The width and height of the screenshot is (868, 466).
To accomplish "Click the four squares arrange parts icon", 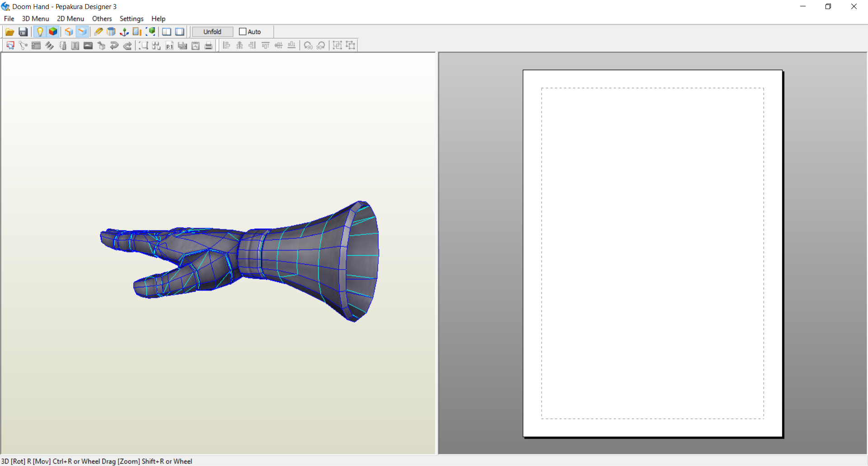I will [156, 45].
